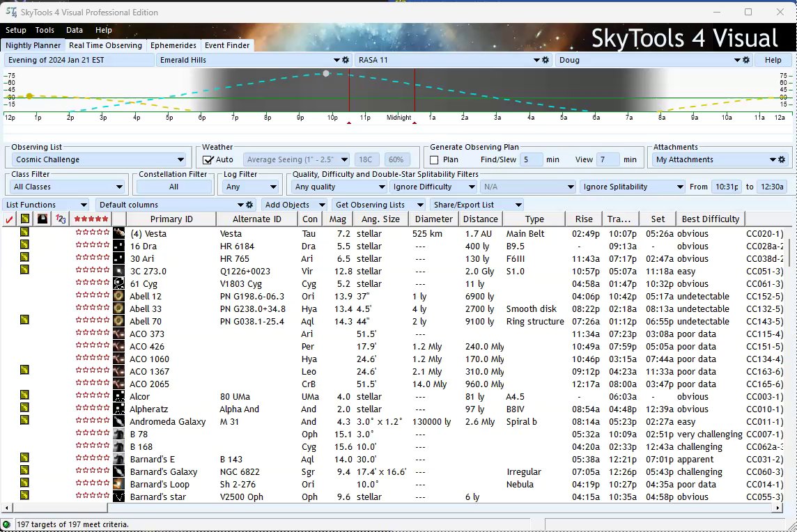Expand the Cosmic Challenge observing list dropdown
Image resolution: width=797 pixels, height=532 pixels.
coord(180,160)
